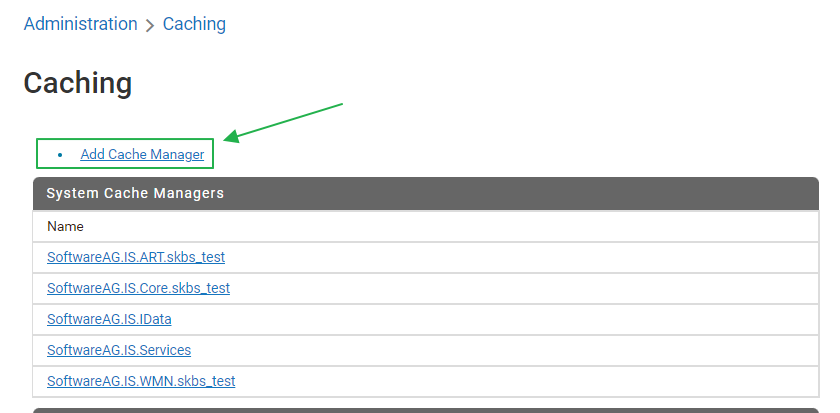
Task: Click blank space in the SoftwareAG.IS.Core.skbs_test row
Action: [520, 288]
